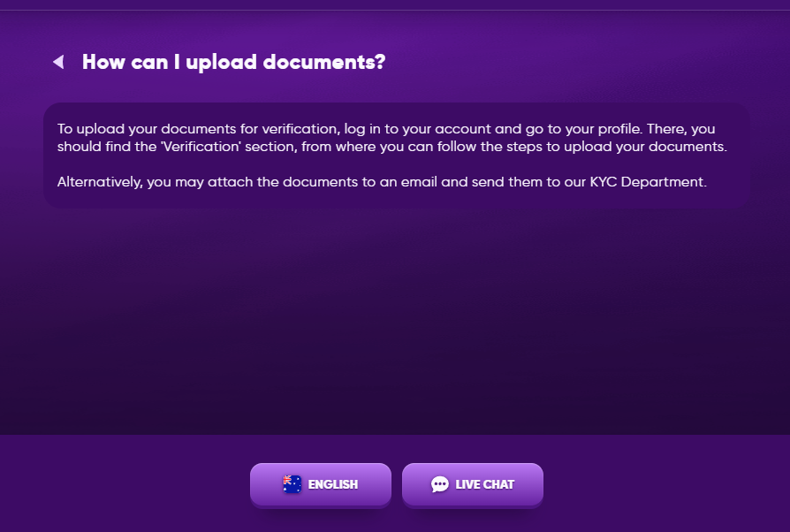Screen dimensions: 790x532
Task: Click the paragraph starting 'To upload your documents'
Action: (x=391, y=138)
